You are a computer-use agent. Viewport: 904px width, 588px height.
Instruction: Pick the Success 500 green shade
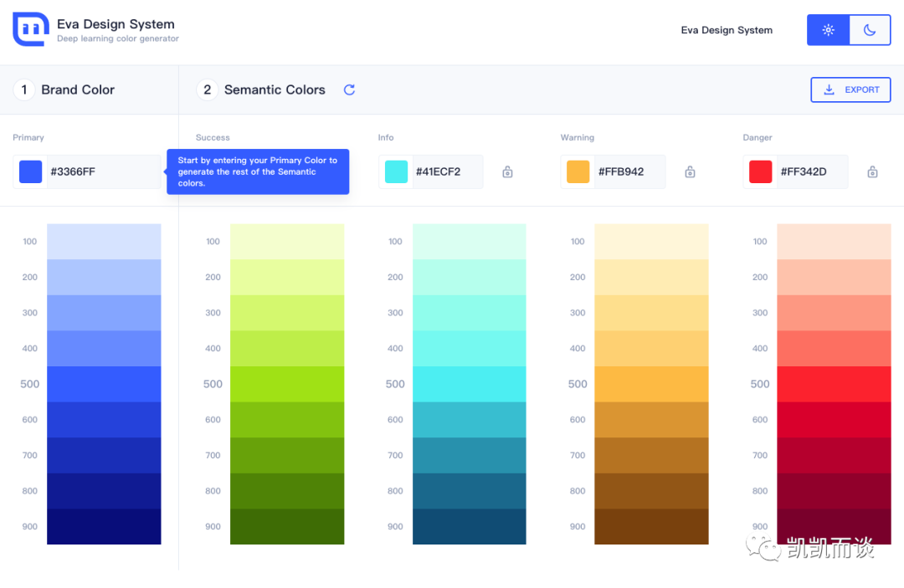[287, 384]
